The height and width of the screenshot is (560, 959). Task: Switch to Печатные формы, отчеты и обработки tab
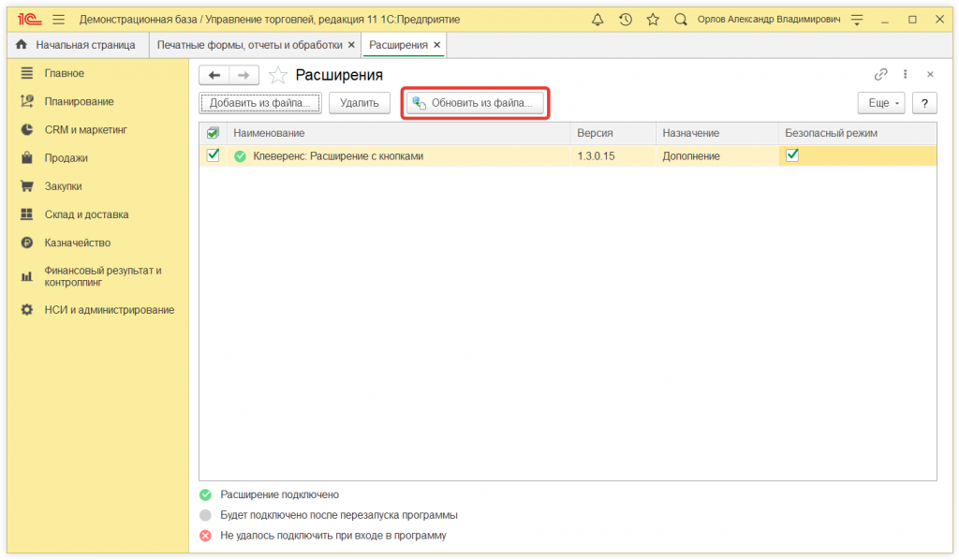pos(249,45)
